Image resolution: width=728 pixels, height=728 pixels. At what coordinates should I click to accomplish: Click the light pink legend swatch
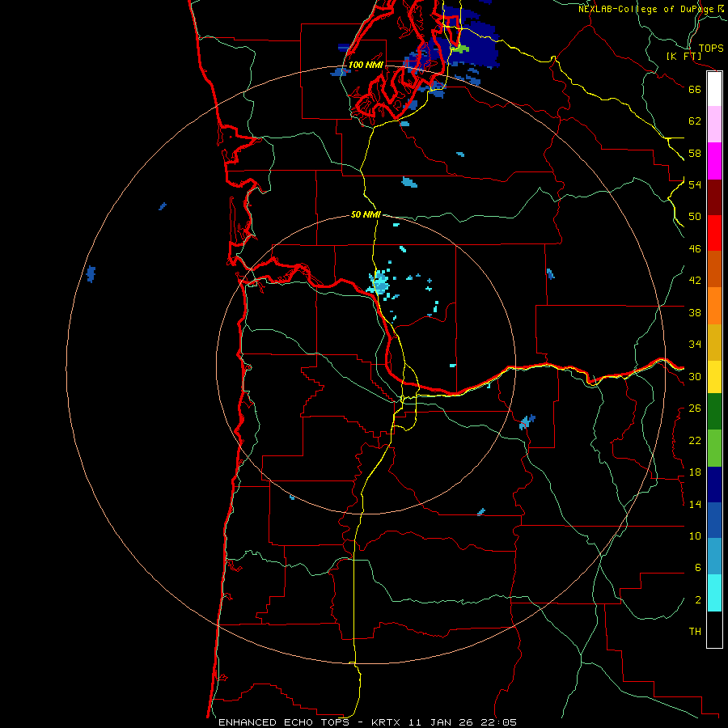click(714, 125)
